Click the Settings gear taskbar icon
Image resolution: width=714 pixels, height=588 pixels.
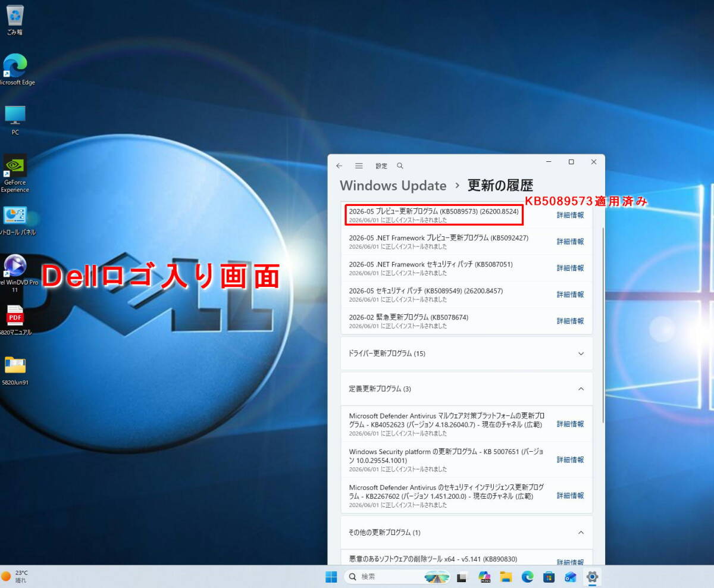pyautogui.click(x=592, y=577)
